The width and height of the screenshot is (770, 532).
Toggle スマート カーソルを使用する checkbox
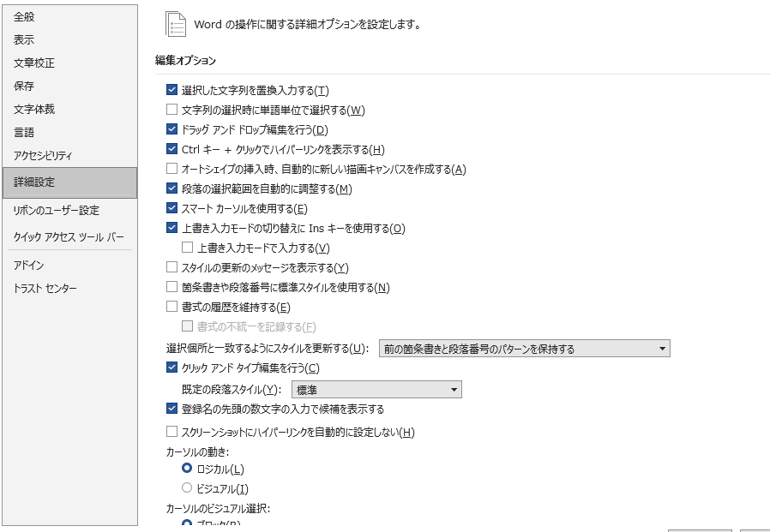click(171, 208)
